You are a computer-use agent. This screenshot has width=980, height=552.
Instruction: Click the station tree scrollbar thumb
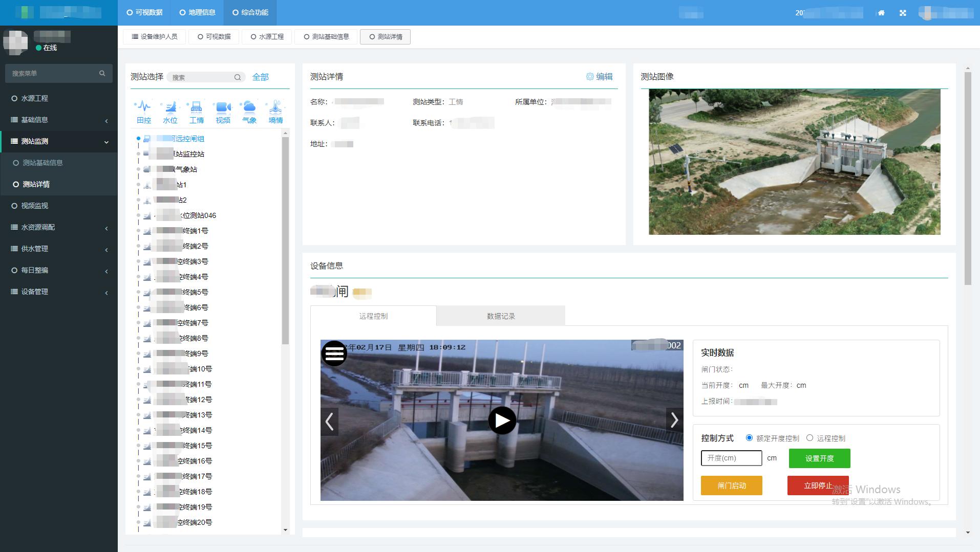[285, 240]
